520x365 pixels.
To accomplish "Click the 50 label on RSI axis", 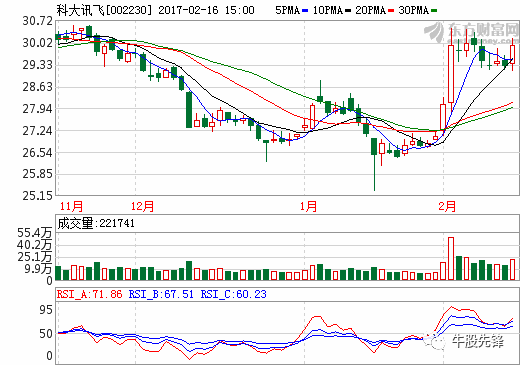I will coord(46,334).
